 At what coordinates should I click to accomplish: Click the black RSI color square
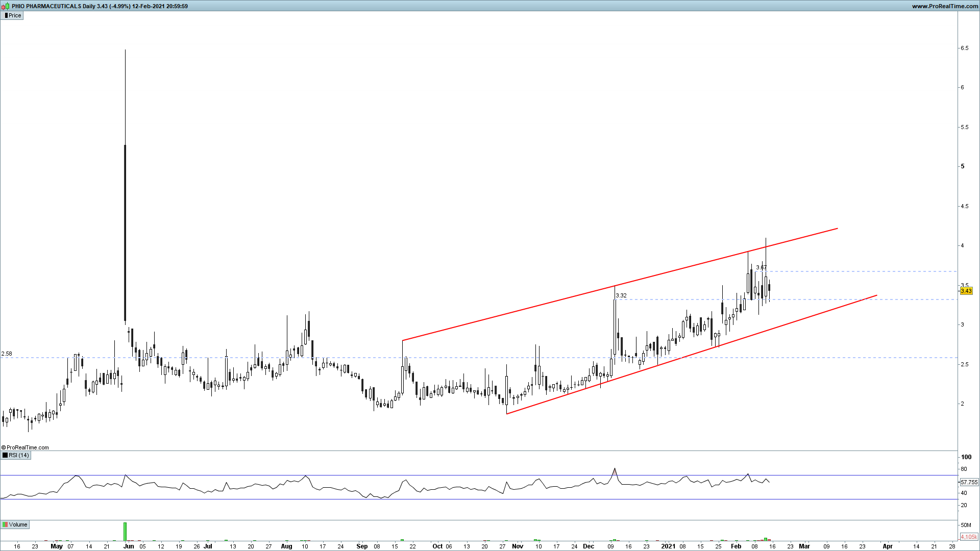point(5,455)
